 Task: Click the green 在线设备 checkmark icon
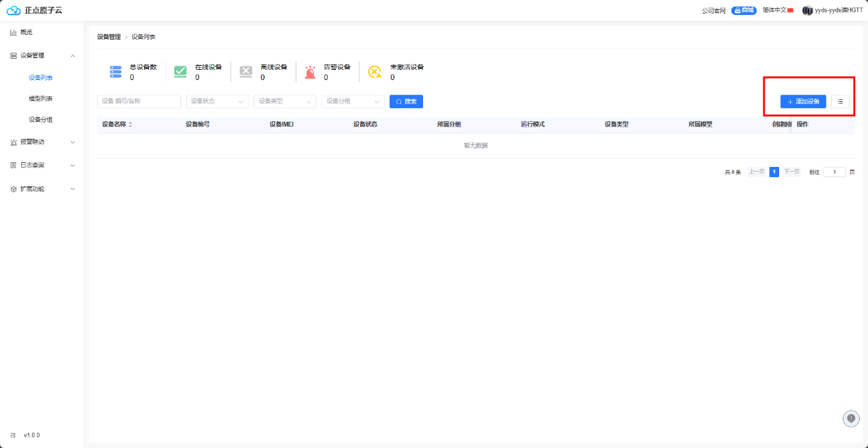pyautogui.click(x=180, y=72)
